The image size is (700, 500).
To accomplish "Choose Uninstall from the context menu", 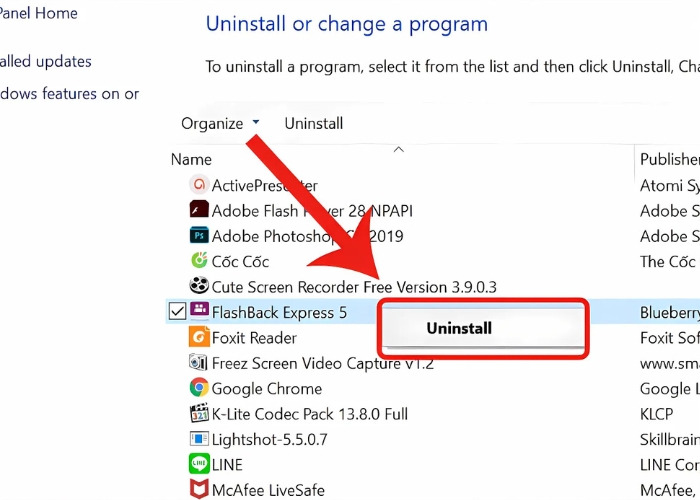I will 459,327.
